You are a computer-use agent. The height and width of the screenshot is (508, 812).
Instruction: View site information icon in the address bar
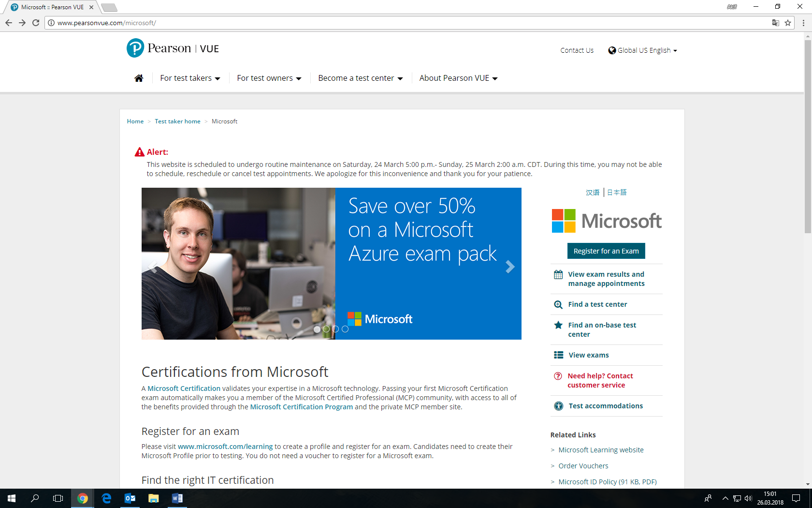[51, 23]
